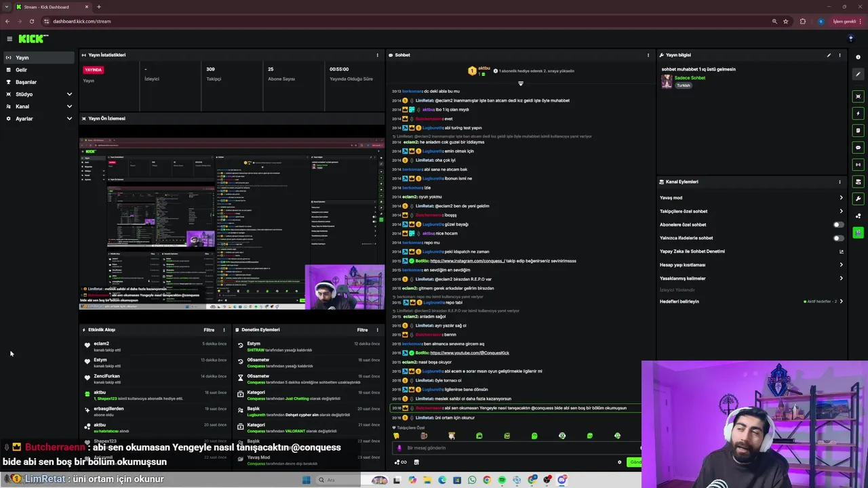Toggle Abonelere özel sohbet switch
Viewport: 868px width, 488px height.
(839, 224)
